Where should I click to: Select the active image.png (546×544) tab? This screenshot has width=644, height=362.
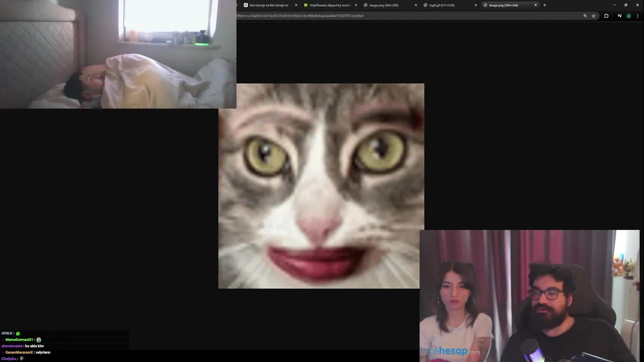pos(510,5)
